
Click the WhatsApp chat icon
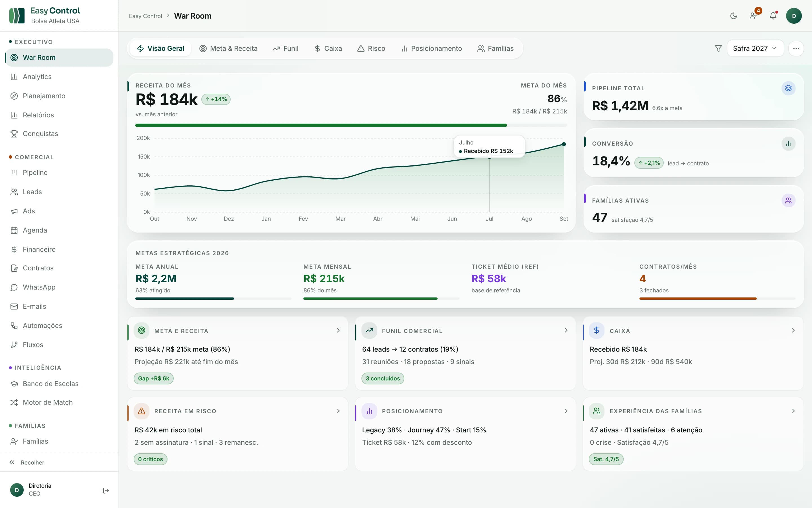14,287
